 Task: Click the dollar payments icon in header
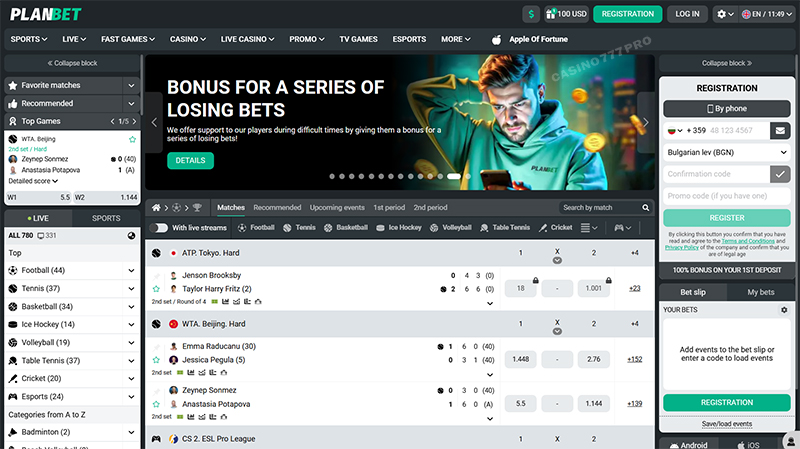point(531,14)
